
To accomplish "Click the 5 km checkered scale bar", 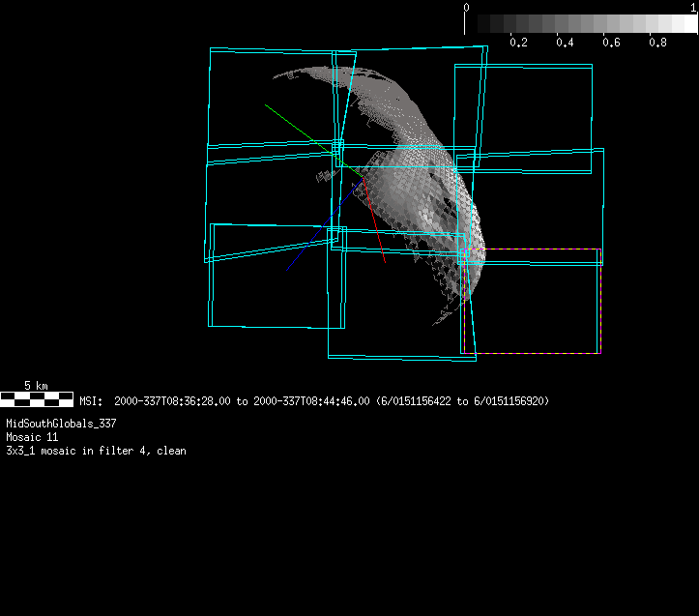I will 37,397.
